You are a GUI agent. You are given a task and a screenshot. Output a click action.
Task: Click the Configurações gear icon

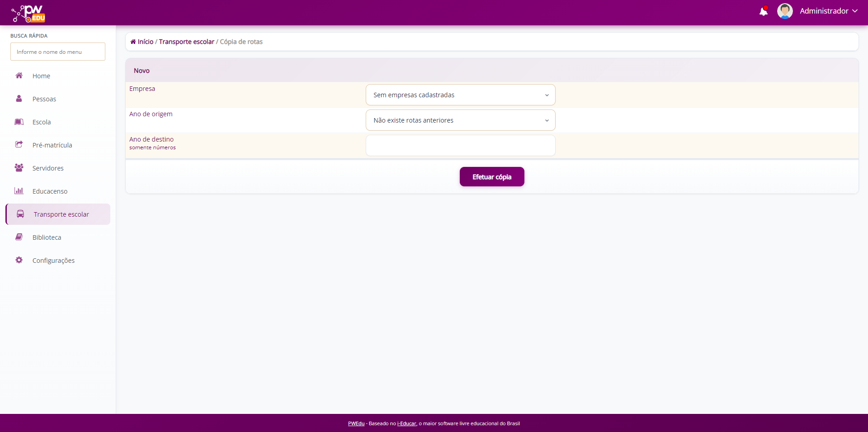(x=19, y=260)
